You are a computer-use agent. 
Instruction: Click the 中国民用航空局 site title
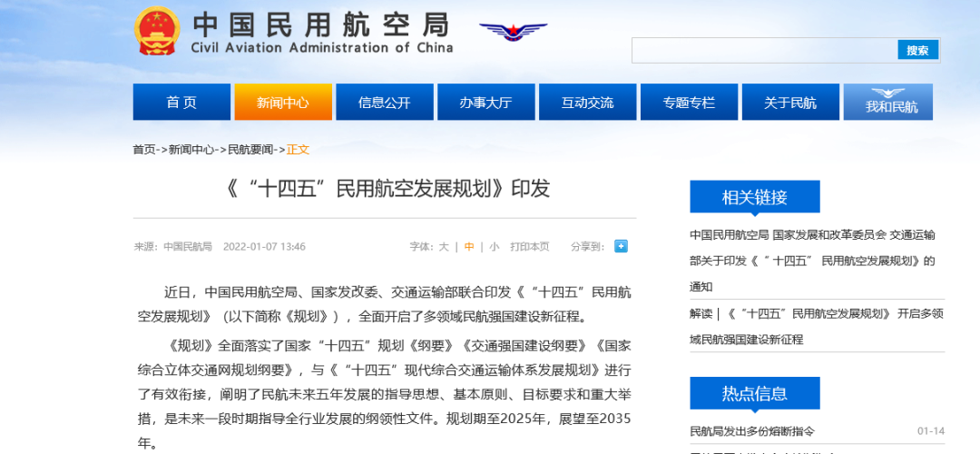click(320, 25)
